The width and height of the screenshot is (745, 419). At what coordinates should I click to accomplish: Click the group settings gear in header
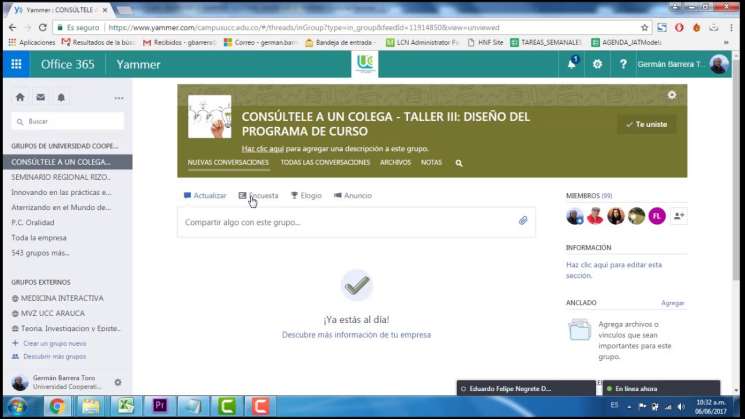[672, 95]
